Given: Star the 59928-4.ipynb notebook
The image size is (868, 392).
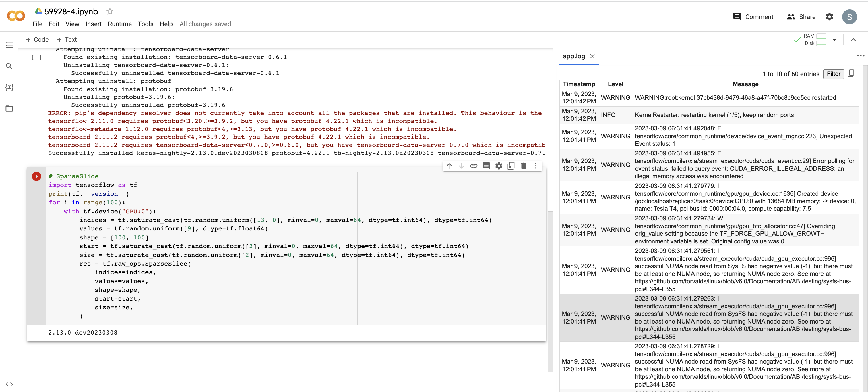Looking at the screenshot, I should point(110,11).
